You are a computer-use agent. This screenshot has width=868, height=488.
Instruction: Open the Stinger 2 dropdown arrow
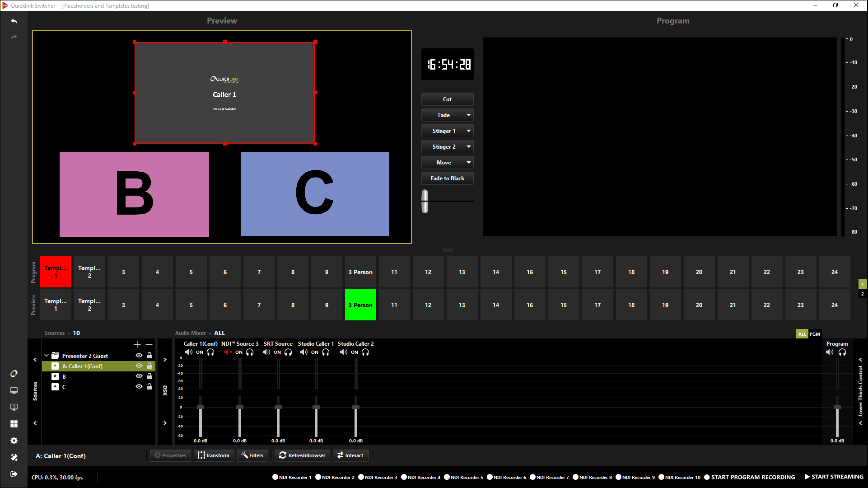coord(469,147)
